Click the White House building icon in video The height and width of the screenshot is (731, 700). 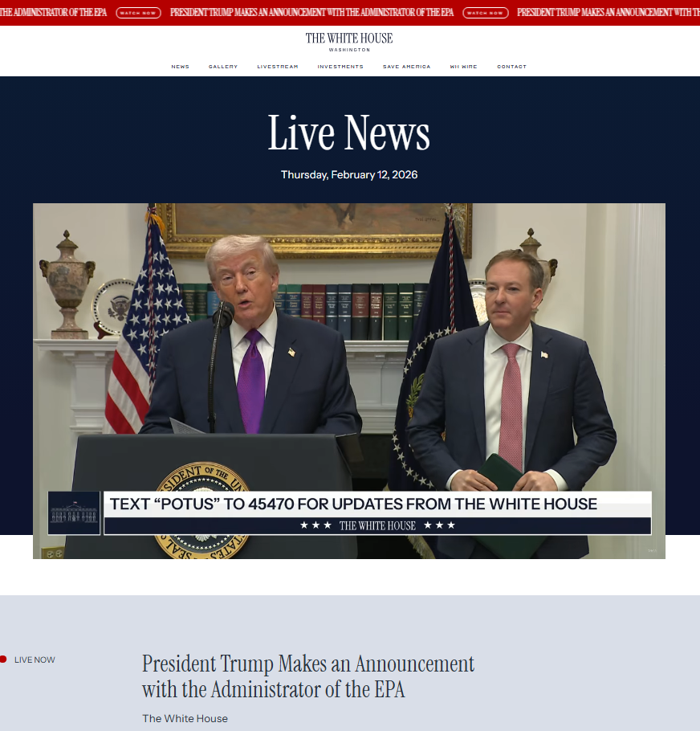pyautogui.click(x=74, y=513)
